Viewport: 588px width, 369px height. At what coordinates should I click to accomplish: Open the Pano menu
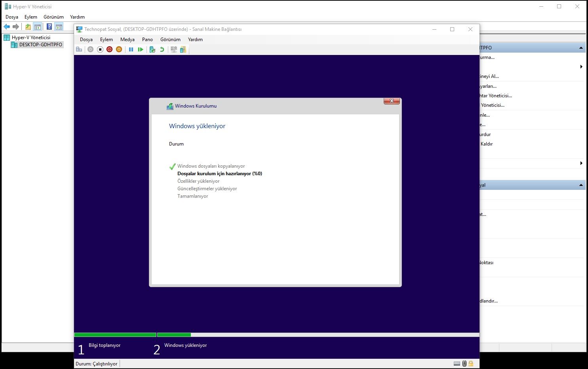(147, 40)
